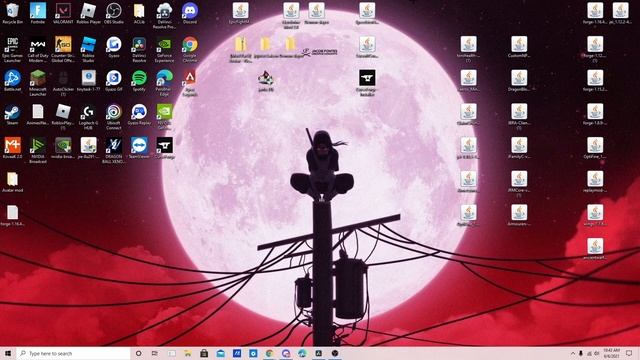Open the VALORANT shortcut

click(x=63, y=13)
